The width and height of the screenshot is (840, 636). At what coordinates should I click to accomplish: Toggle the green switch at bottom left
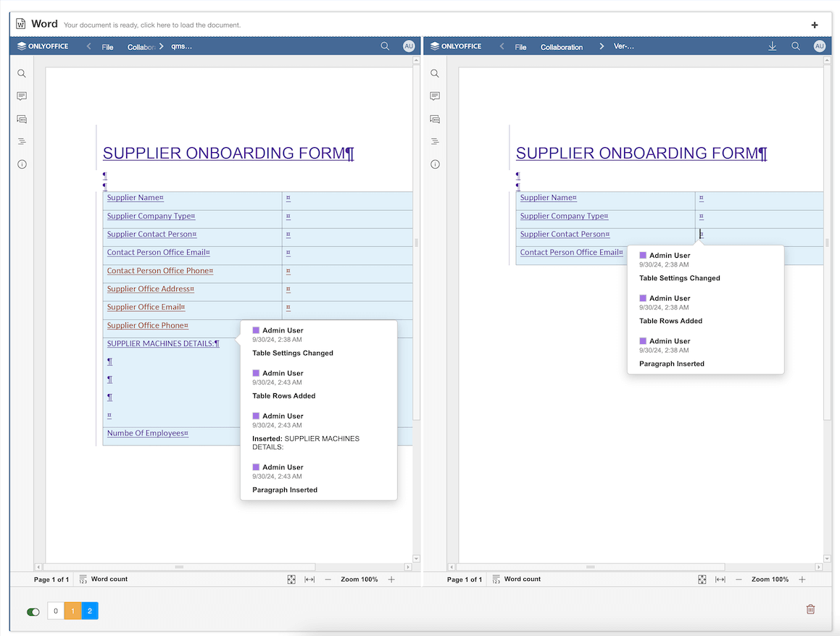33,611
